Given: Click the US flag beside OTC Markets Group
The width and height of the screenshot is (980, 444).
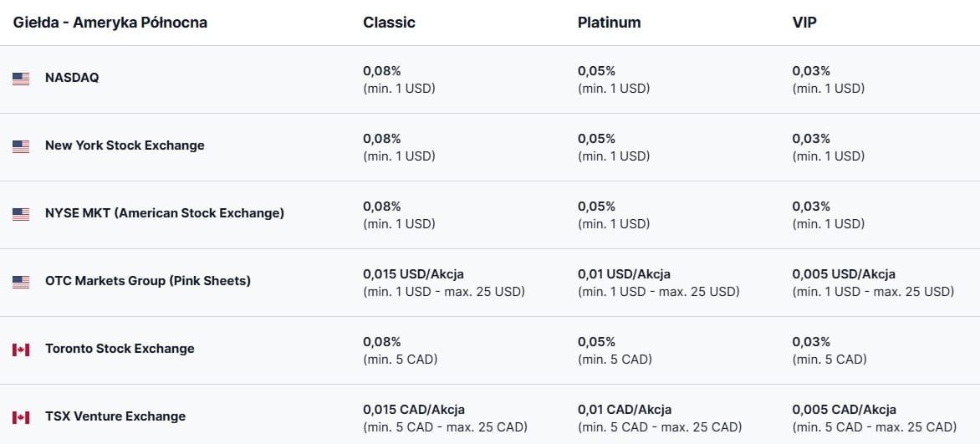Looking at the screenshot, I should 21,282.
